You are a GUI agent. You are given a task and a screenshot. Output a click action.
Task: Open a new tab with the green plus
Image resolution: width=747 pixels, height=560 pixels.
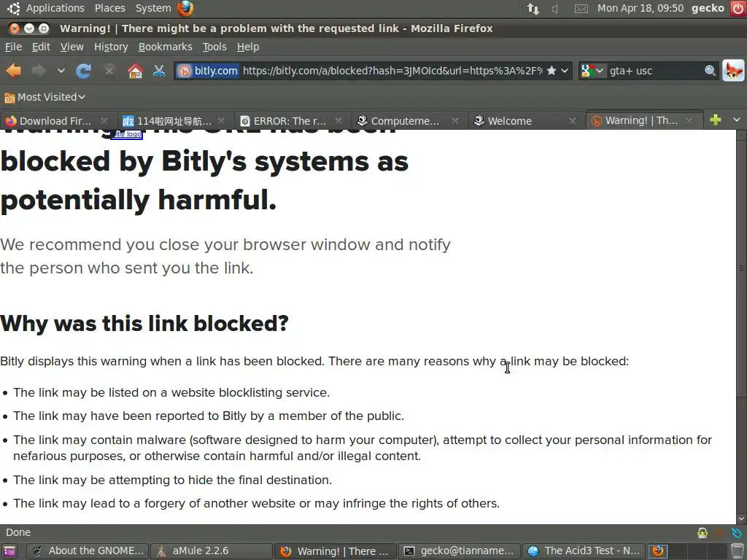(x=715, y=120)
